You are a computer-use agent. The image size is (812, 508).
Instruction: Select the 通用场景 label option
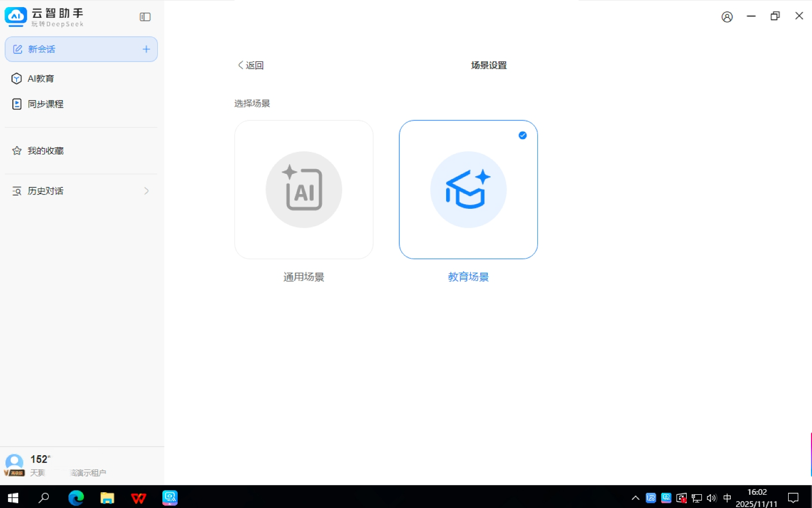303,277
